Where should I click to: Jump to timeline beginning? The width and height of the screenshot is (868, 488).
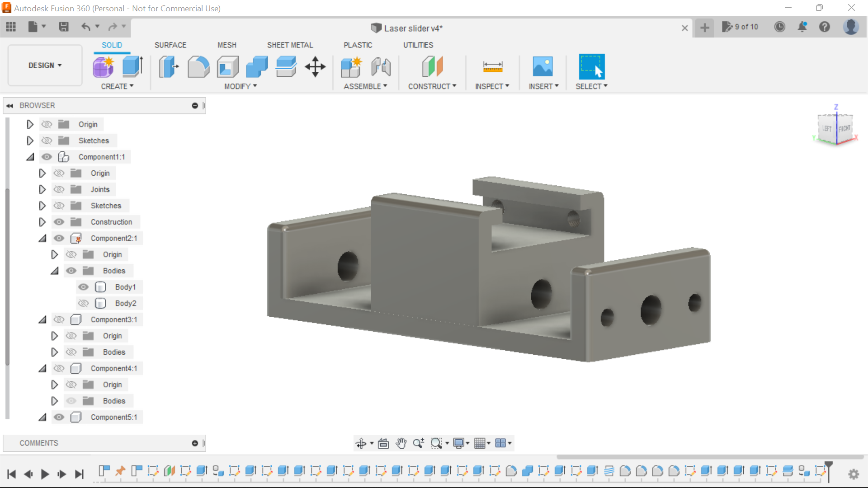point(12,474)
